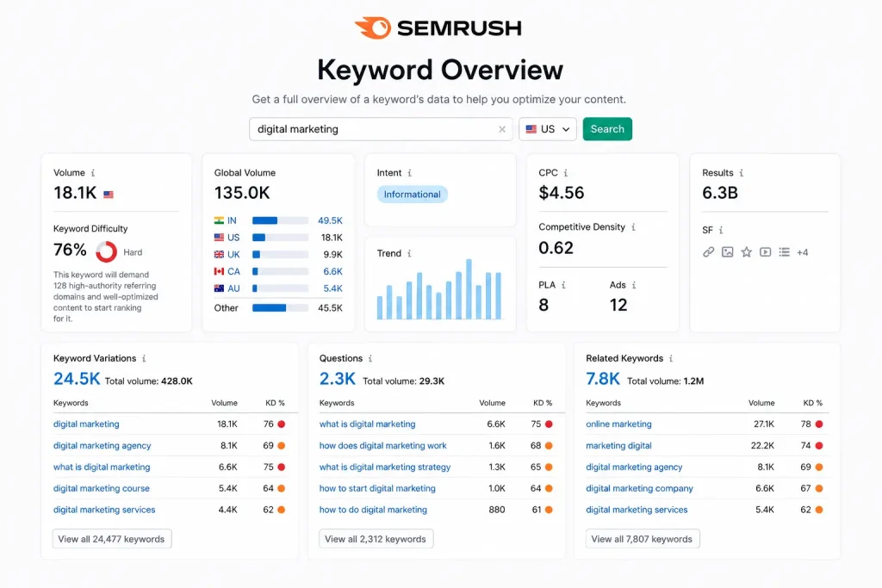
Task: Click the SF info icon
Action: pyautogui.click(x=721, y=230)
